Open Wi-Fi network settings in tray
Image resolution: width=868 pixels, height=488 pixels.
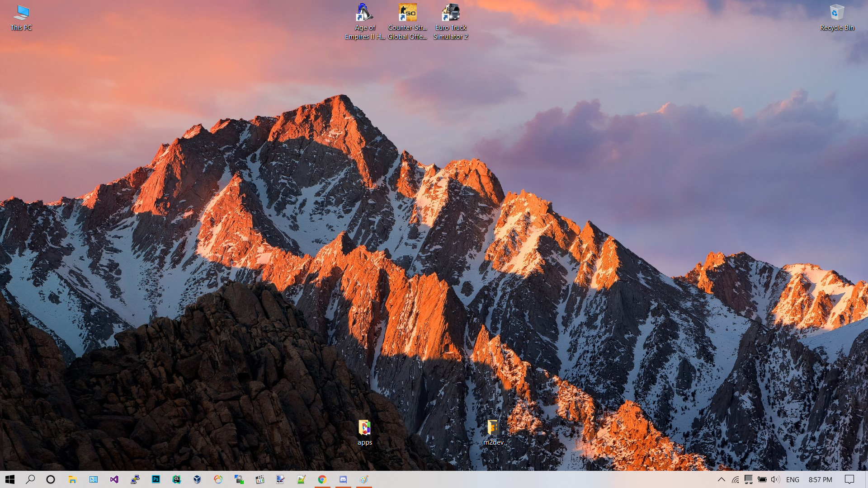tap(736, 479)
